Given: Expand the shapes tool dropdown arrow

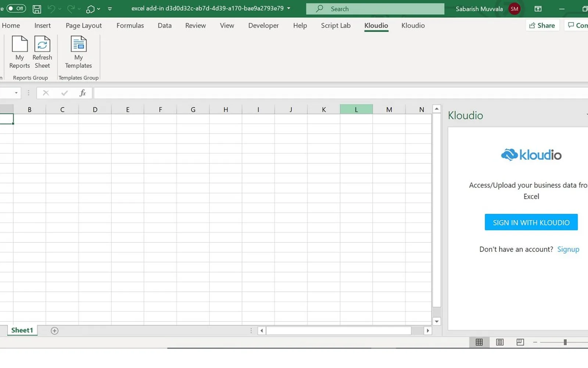Looking at the screenshot, I should click(98, 9).
